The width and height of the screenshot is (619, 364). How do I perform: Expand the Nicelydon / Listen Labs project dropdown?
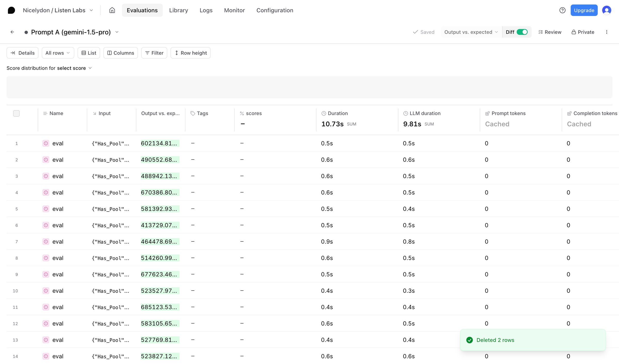[x=58, y=10]
